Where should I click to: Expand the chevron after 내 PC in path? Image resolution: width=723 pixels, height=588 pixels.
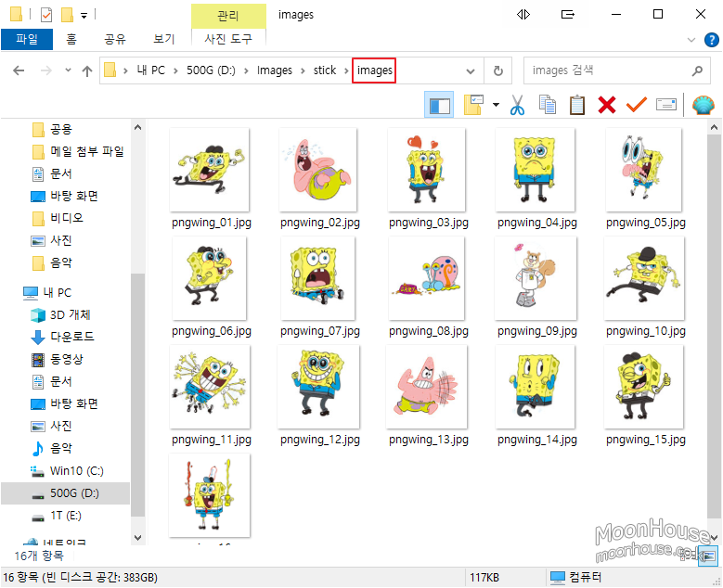click(x=175, y=70)
